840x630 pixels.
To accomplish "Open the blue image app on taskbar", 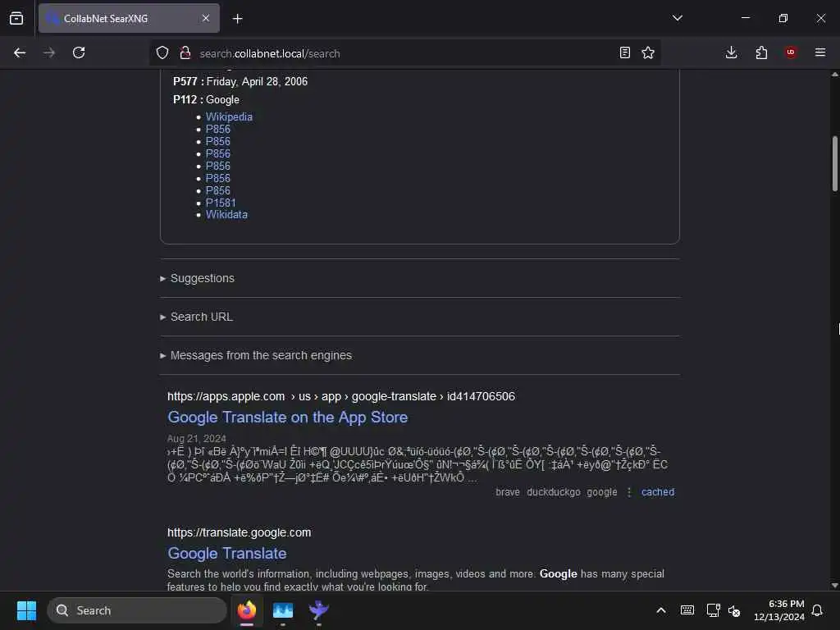I will [x=283, y=610].
